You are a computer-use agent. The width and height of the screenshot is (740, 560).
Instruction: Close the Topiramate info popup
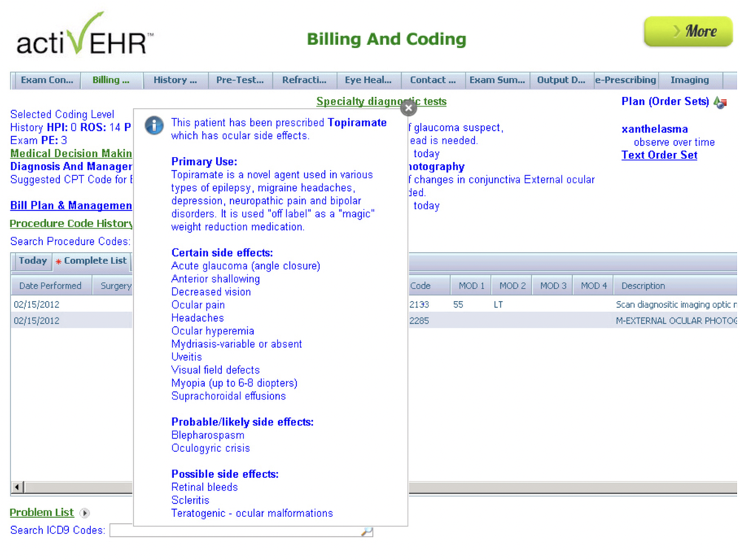(x=408, y=108)
